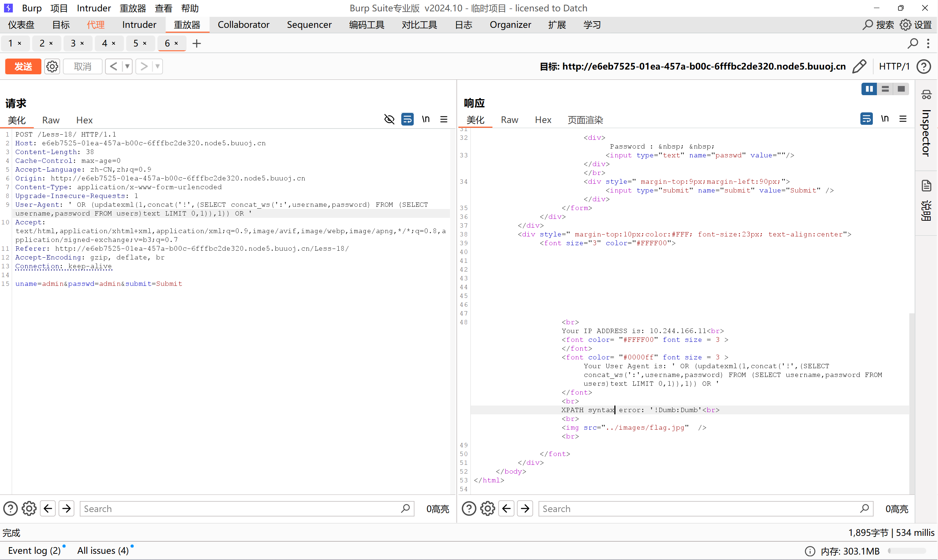Viewport: 938px width, 560px height.
Task: Add a new repeater tab with plus
Action: [197, 44]
